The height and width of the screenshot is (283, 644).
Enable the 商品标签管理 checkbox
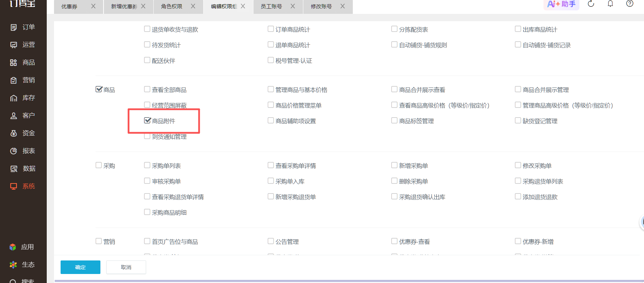394,121
